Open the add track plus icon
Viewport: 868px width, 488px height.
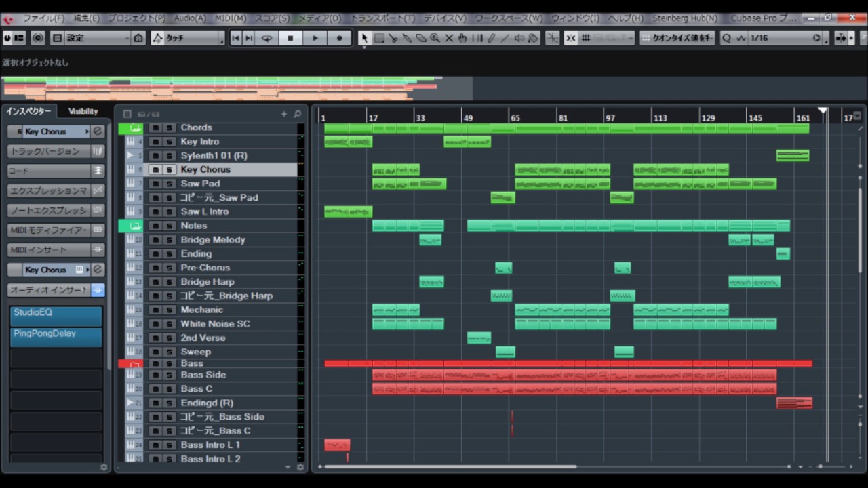click(284, 114)
